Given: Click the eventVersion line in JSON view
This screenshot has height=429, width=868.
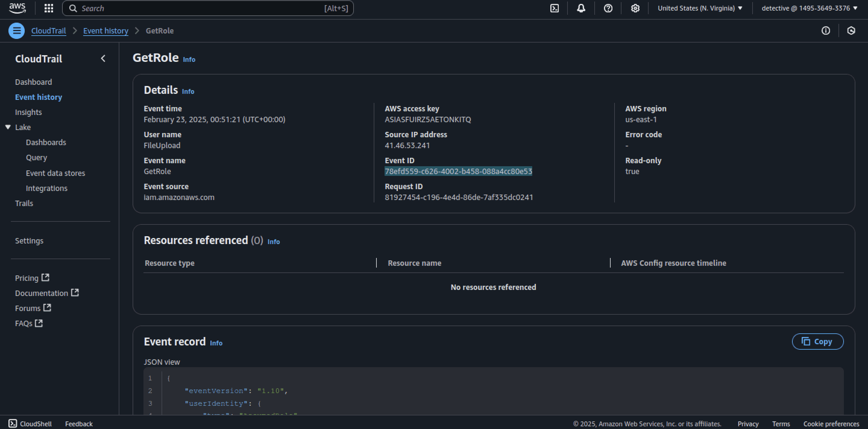Looking at the screenshot, I should (236, 391).
